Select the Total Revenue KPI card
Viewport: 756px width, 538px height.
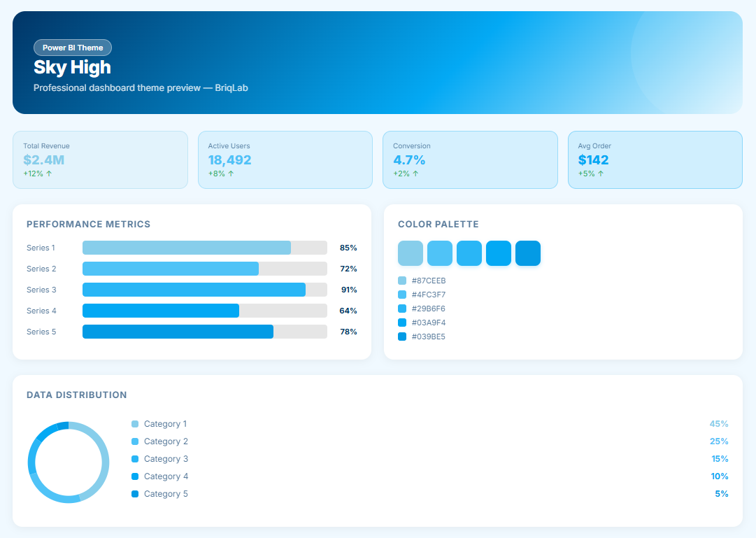[x=100, y=160]
